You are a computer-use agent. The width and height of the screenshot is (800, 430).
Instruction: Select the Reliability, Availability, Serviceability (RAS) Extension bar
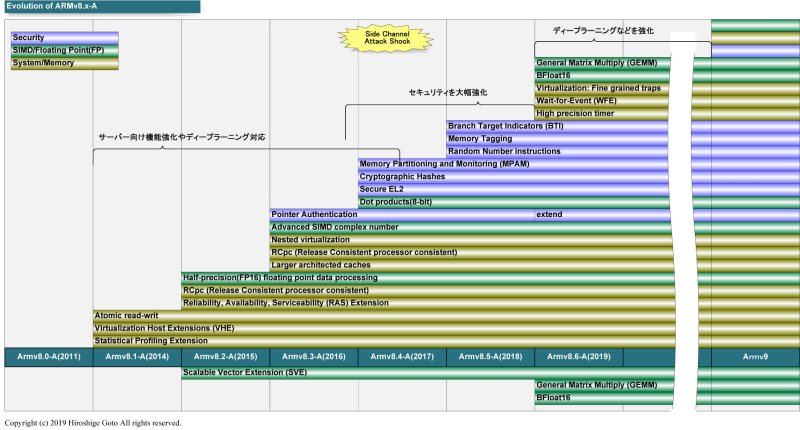tap(428, 303)
